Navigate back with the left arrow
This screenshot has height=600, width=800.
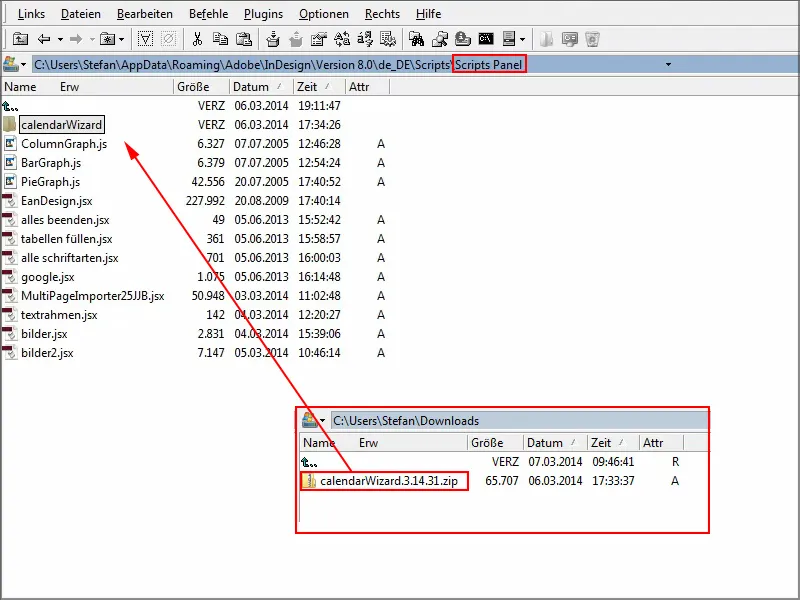coord(44,39)
